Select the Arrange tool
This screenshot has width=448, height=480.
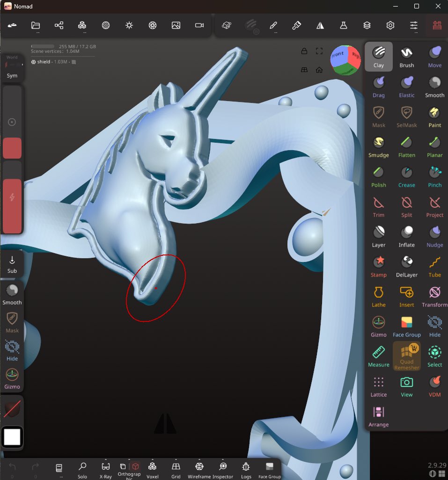pos(379,417)
